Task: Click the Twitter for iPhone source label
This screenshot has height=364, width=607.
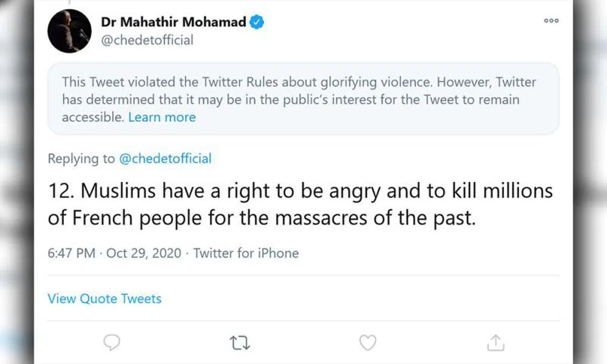Action: click(x=246, y=253)
